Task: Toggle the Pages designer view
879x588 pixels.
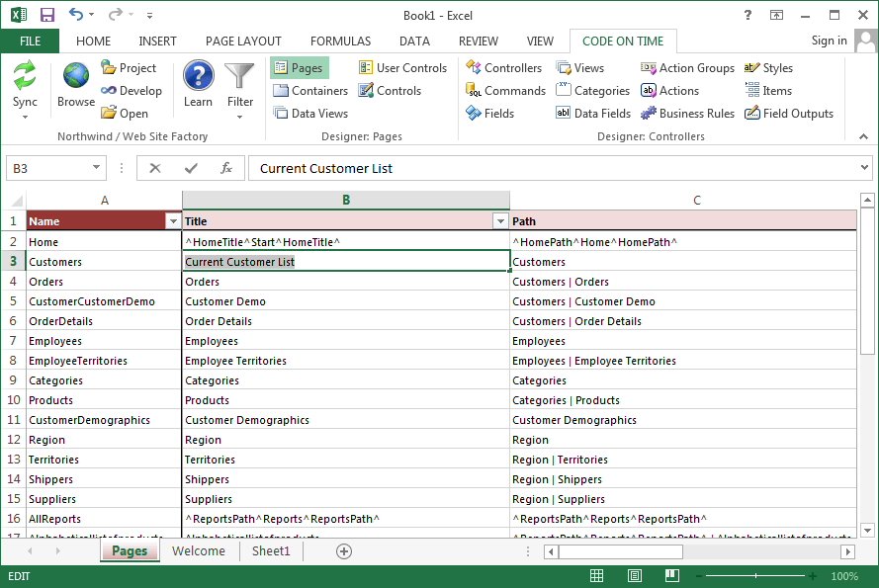Action: (299, 67)
